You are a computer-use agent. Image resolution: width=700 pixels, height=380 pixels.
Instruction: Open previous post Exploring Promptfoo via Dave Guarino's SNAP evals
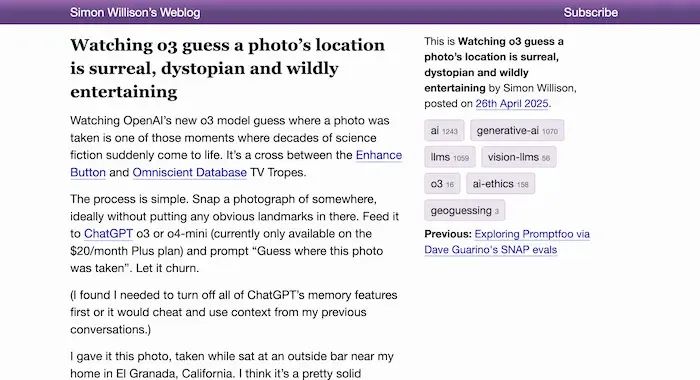507,242
